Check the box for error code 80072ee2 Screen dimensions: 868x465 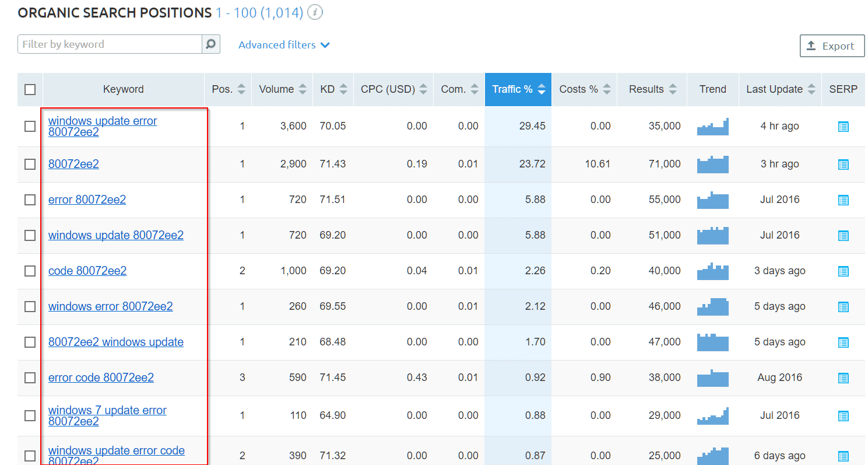click(30, 377)
